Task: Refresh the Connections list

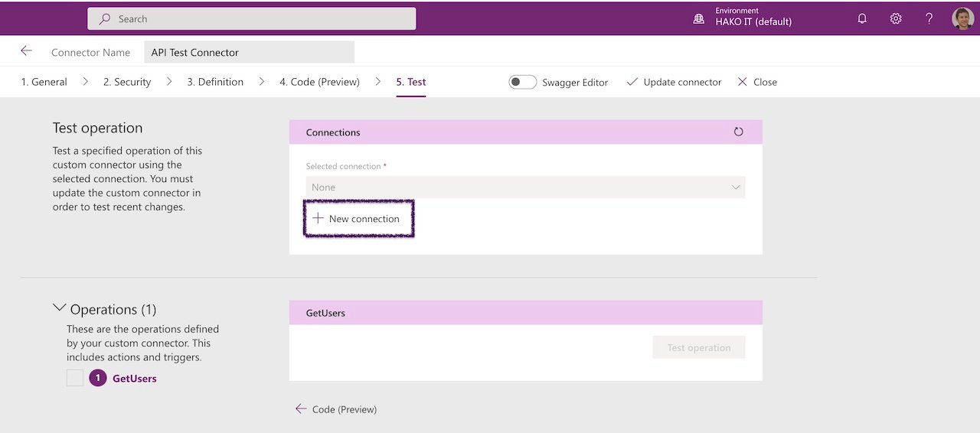Action: point(739,132)
